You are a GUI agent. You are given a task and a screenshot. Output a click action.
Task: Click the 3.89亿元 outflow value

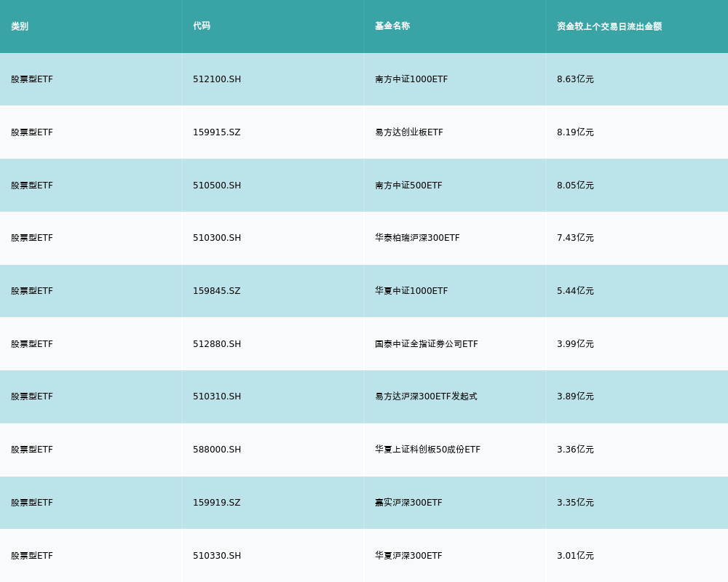click(575, 396)
